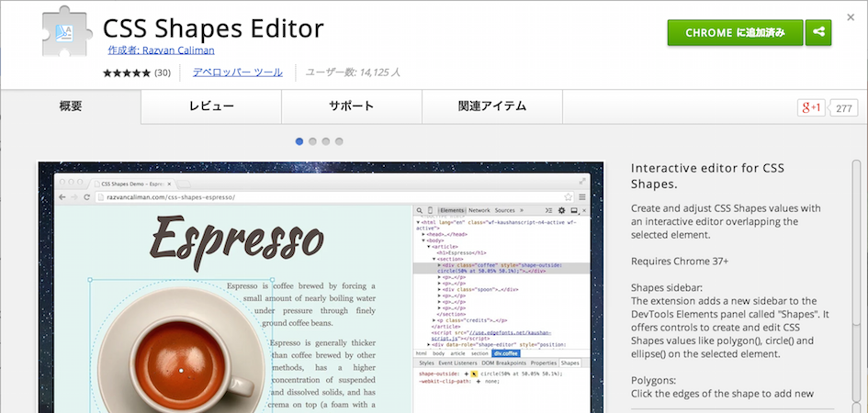Click the user count text 14,125
Screen dimensions: 868x413
(353, 73)
